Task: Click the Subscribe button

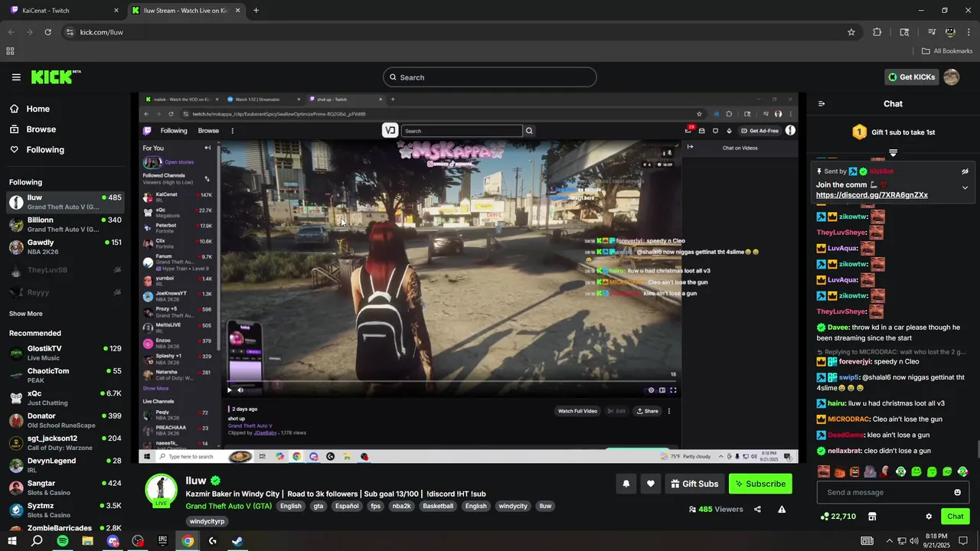Action: coord(760,484)
